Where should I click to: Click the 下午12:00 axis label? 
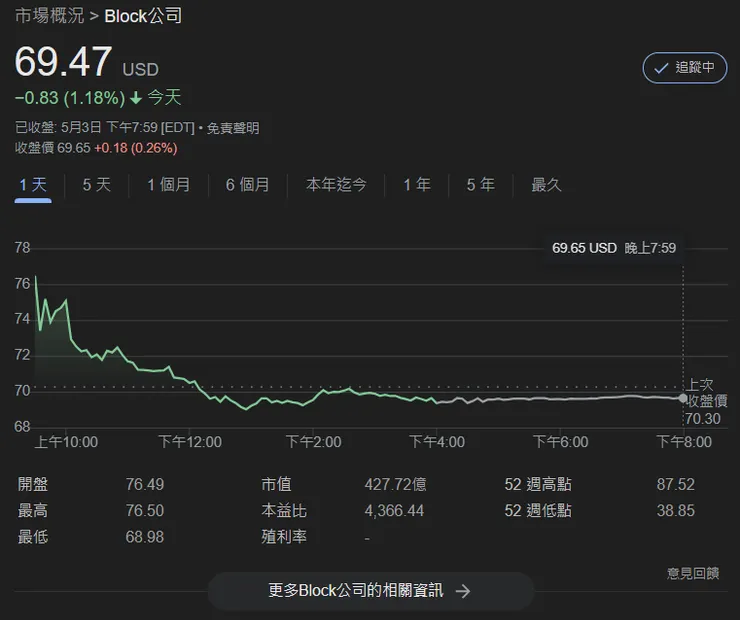tap(190, 442)
